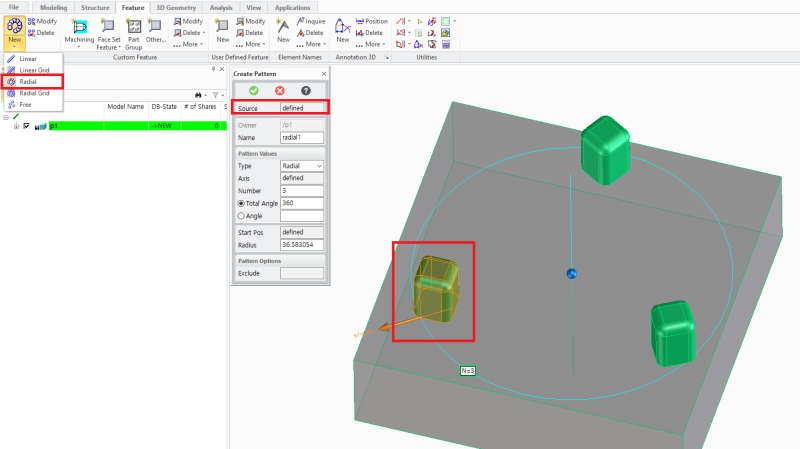The width and height of the screenshot is (800, 449).
Task: Choose Radial from pattern menu
Action: pyautogui.click(x=33, y=82)
